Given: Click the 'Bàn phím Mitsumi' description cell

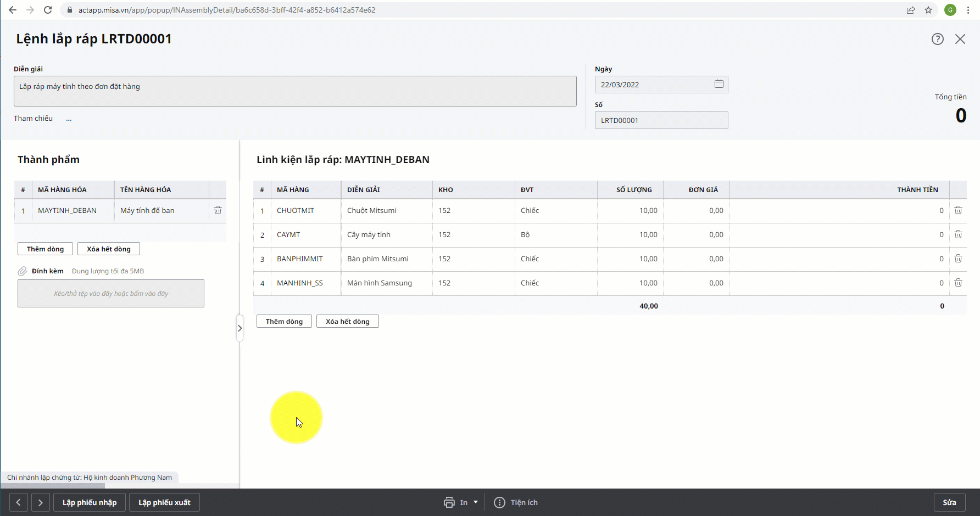Looking at the screenshot, I should [x=387, y=259].
